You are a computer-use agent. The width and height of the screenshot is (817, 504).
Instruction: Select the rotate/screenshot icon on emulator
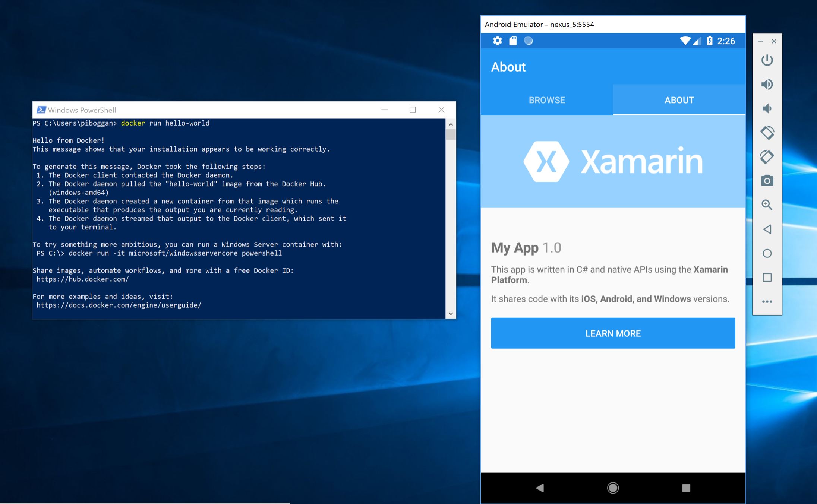767,180
